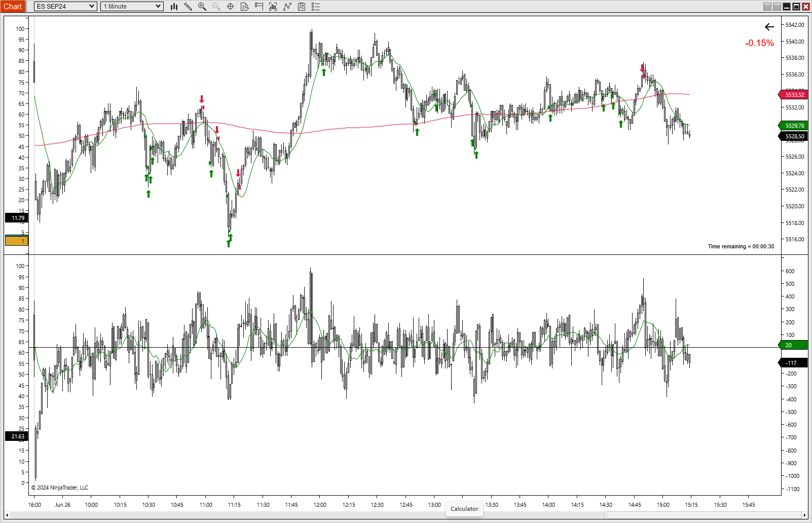Viewport: 812px width, 523px height.
Task: Click the black left-pointing arrow on chart
Action: [x=769, y=27]
